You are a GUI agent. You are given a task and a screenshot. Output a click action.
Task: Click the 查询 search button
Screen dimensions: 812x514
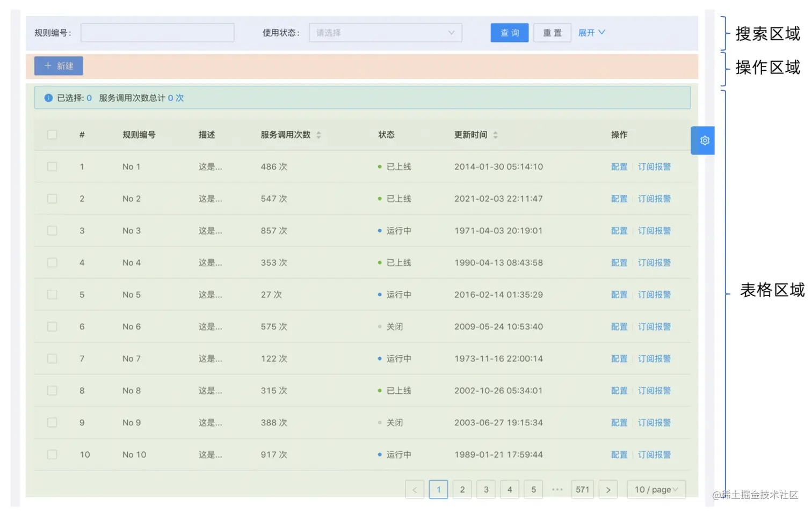[x=509, y=32]
